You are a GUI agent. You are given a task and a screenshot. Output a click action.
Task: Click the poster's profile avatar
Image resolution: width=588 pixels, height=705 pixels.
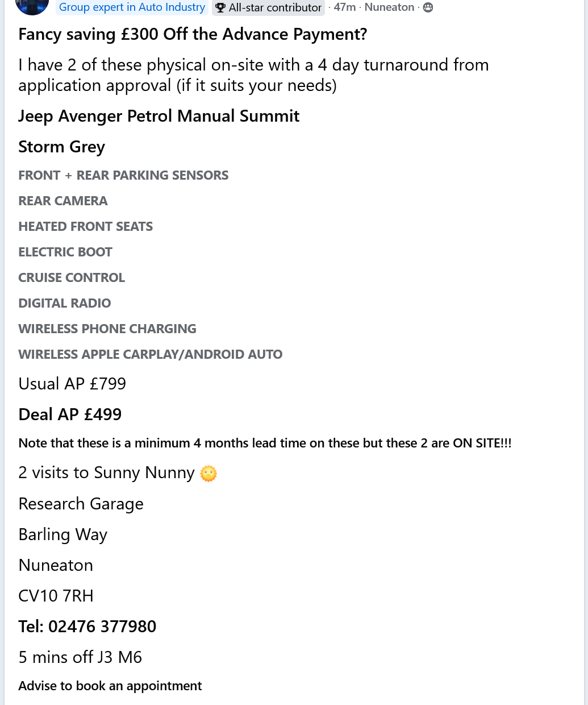32,6
